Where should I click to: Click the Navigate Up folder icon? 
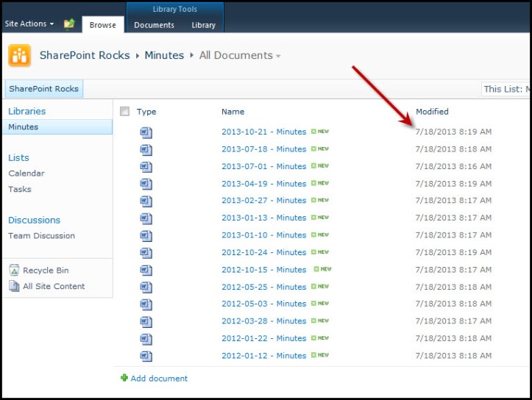pos(69,24)
